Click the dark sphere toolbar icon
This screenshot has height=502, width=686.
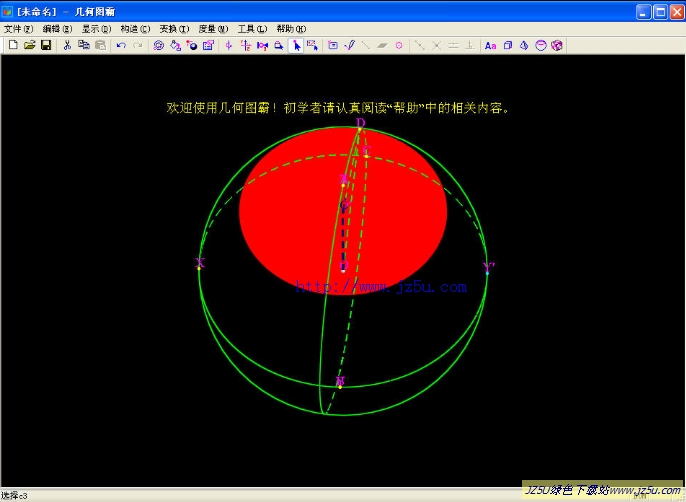point(192,45)
